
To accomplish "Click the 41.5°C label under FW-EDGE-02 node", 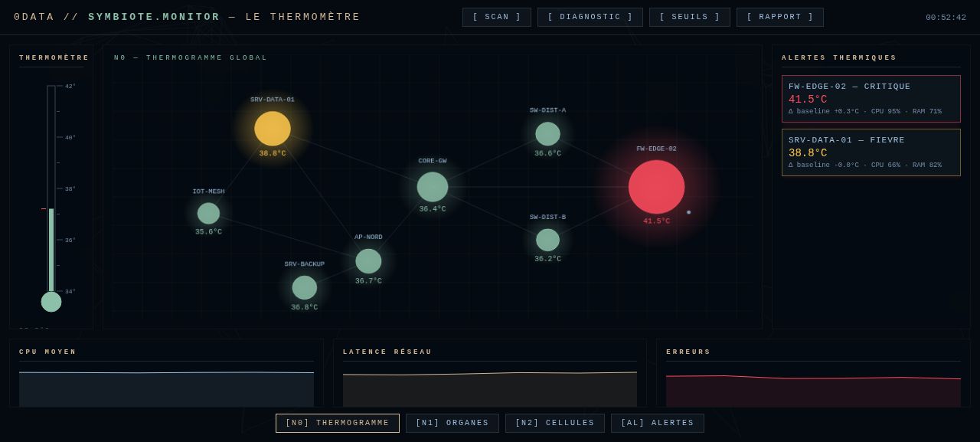I will (657, 221).
